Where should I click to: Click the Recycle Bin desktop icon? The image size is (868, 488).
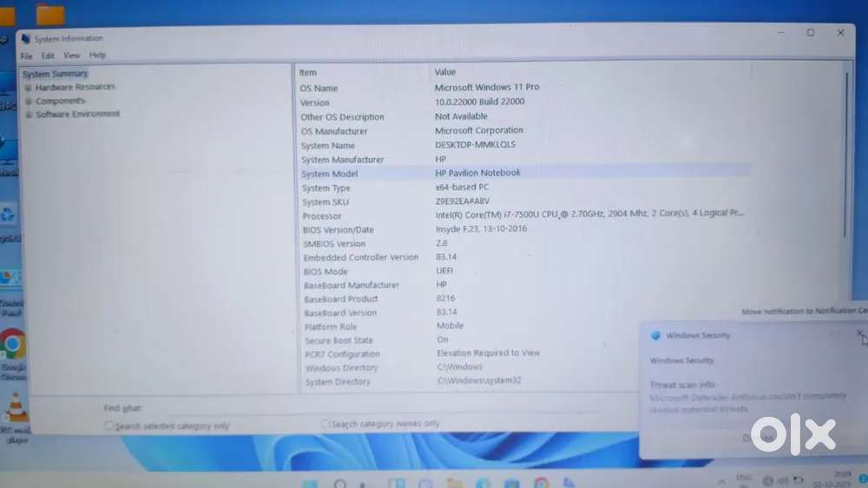click(8, 214)
